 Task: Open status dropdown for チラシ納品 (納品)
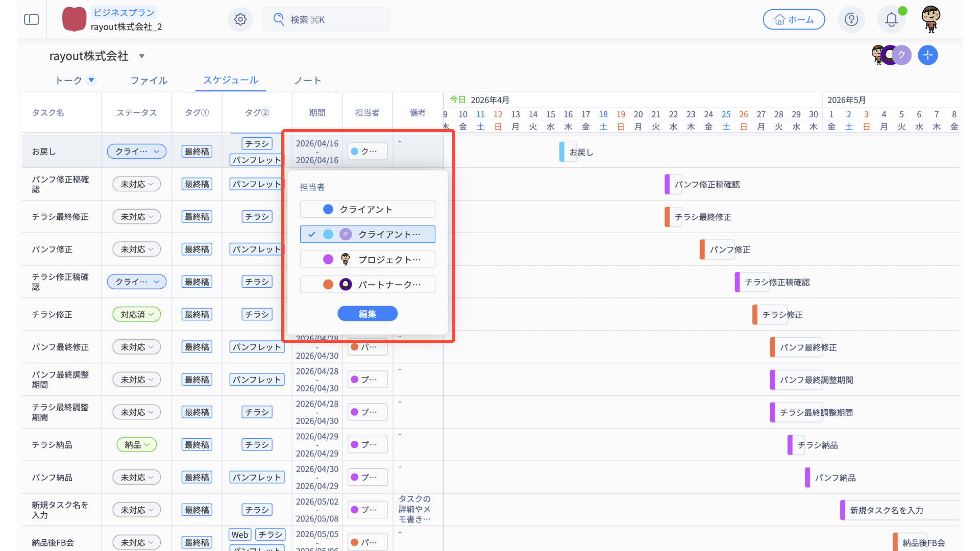(136, 445)
